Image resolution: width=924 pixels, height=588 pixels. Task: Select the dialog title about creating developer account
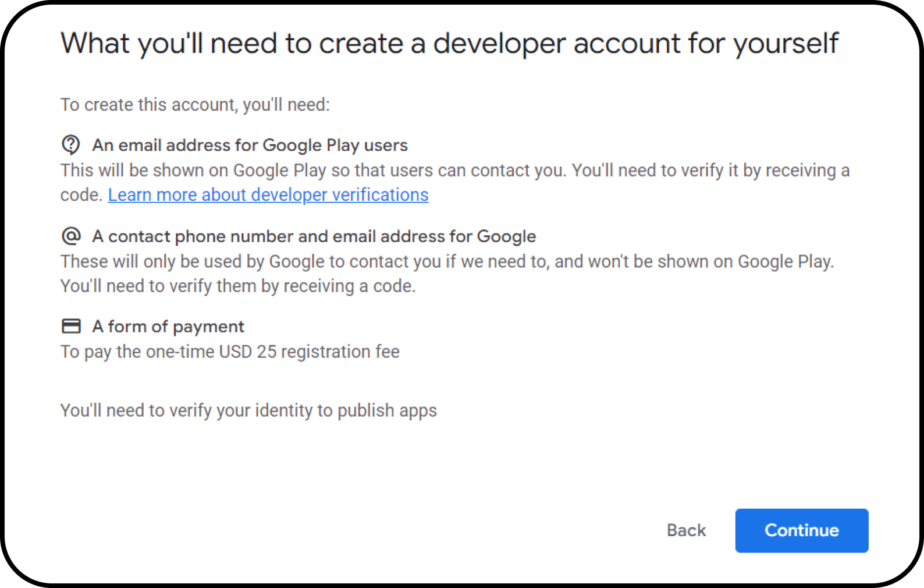click(x=449, y=42)
